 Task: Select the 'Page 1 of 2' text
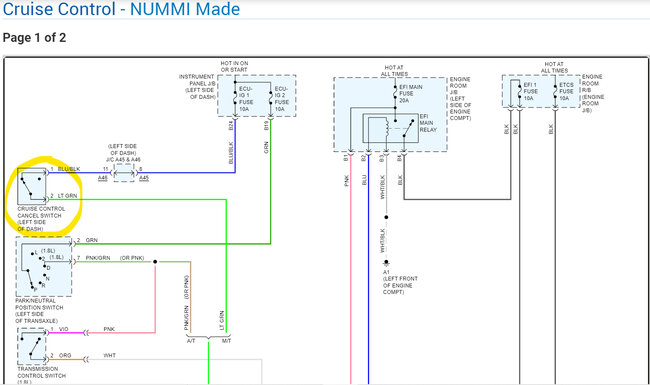pyautogui.click(x=34, y=38)
